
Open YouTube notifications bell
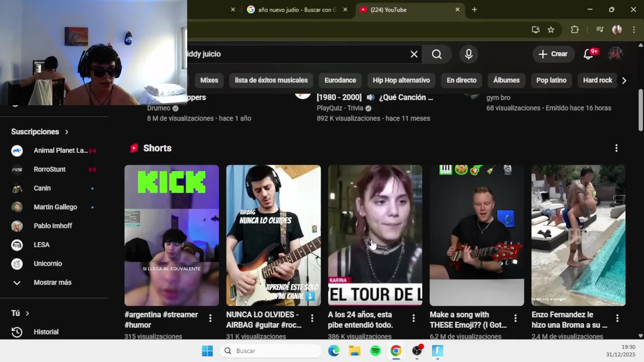click(588, 54)
